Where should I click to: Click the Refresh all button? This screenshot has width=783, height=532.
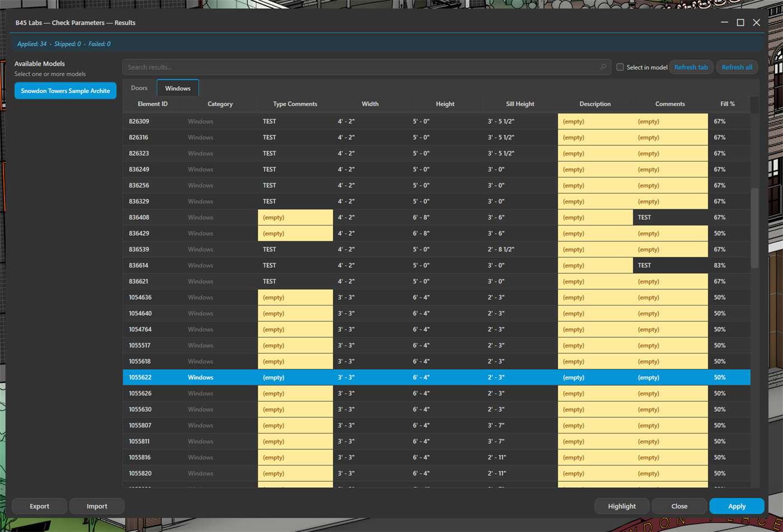pyautogui.click(x=737, y=67)
